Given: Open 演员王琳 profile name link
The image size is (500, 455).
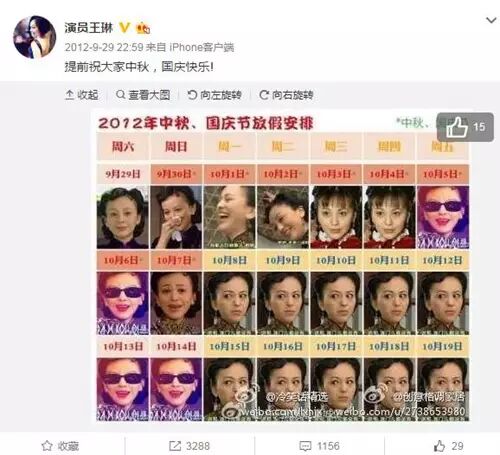Looking at the screenshot, I should coord(89,28).
